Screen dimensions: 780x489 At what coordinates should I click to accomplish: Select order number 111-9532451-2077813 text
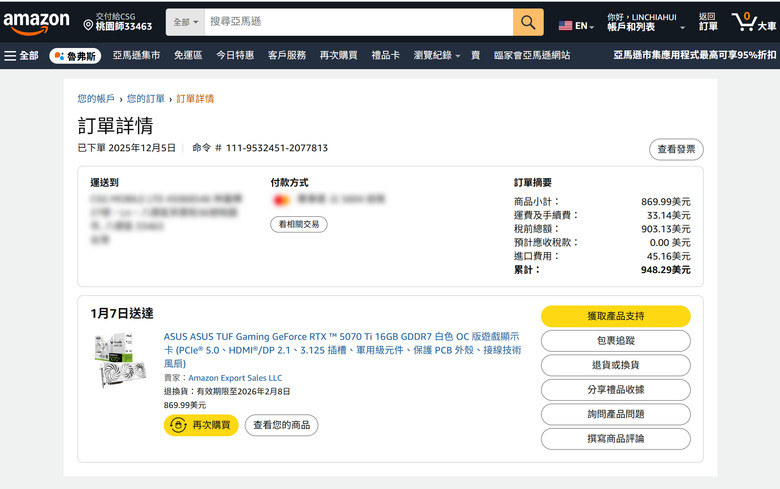point(277,148)
